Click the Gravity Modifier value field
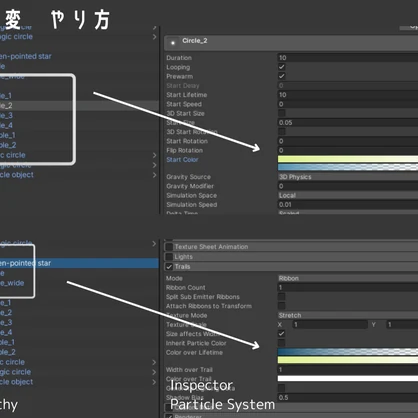Image resolution: width=418 pixels, height=418 pixels. (348, 186)
